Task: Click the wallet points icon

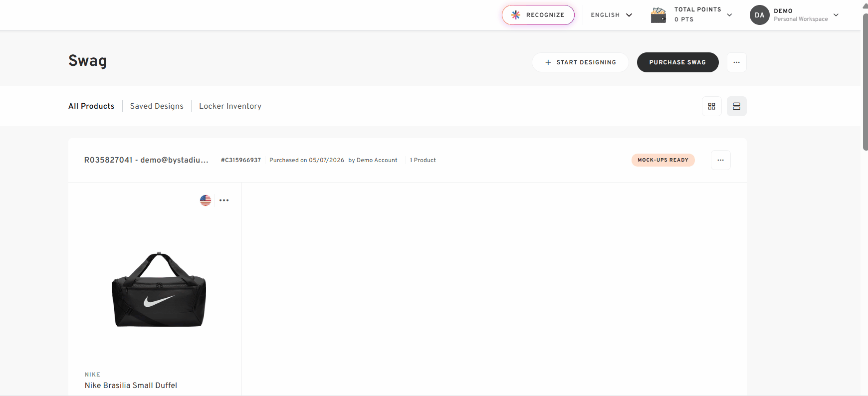Action: (658, 15)
